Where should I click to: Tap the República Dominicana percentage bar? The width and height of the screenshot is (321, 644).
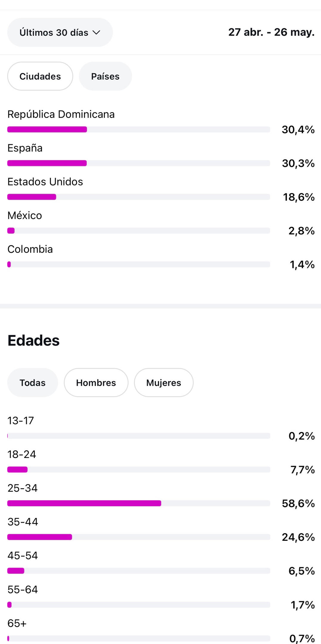(139, 129)
